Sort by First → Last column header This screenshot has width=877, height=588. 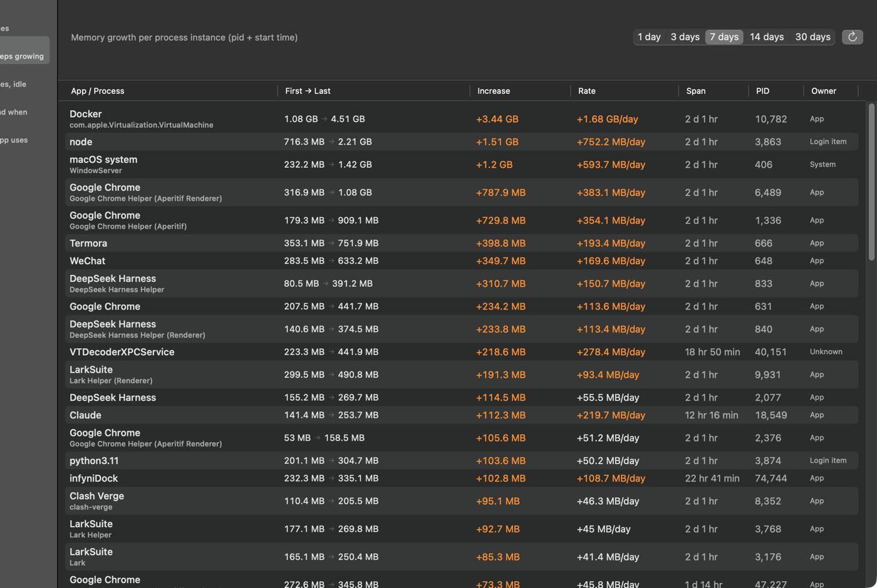[308, 91]
